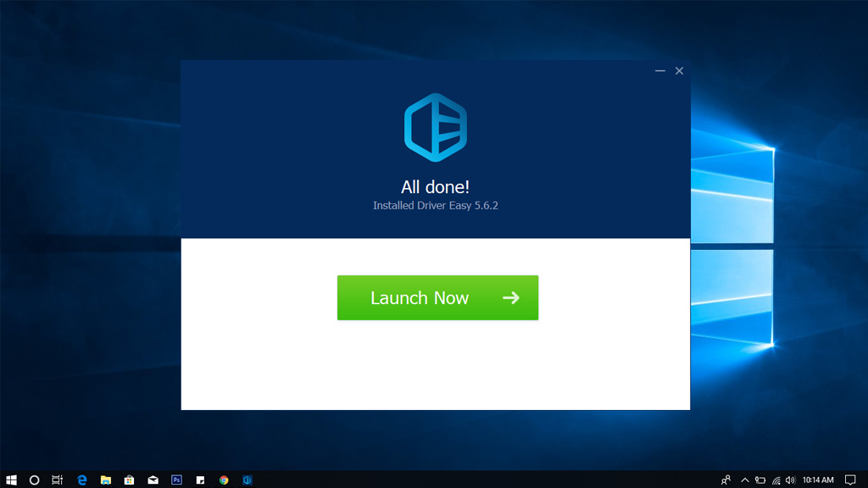Open the Mail app from taskbar
The height and width of the screenshot is (488, 868).
click(153, 480)
